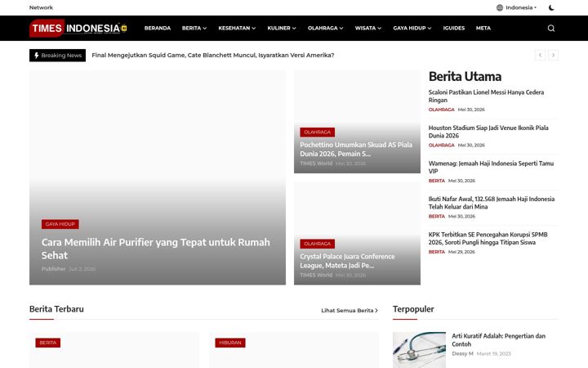Click Olahraga tag on Crystal Palace card

pyautogui.click(x=317, y=244)
